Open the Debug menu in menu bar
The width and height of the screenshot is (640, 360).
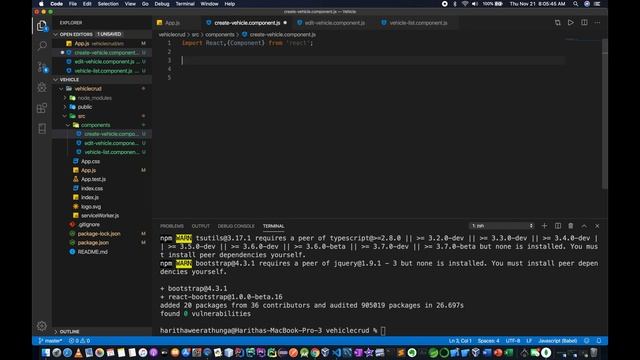(162, 4)
